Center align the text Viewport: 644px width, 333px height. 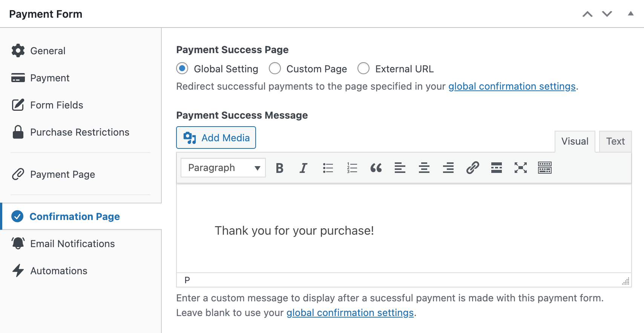tap(424, 168)
